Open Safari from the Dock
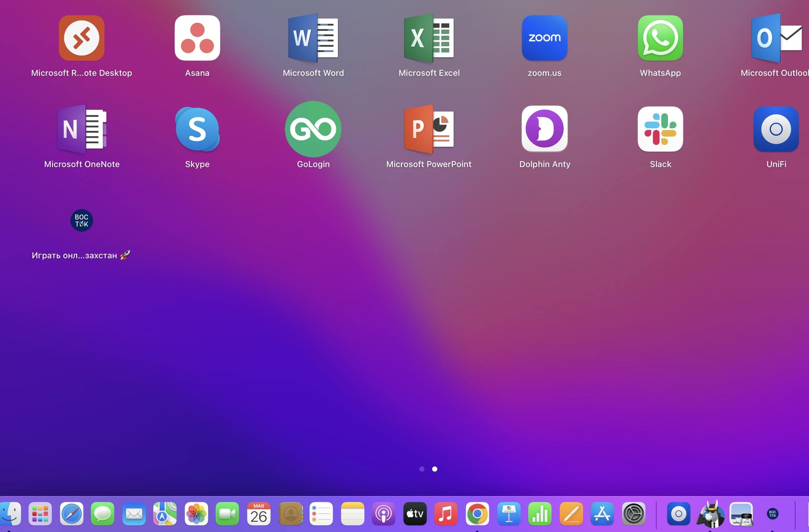 click(71, 514)
